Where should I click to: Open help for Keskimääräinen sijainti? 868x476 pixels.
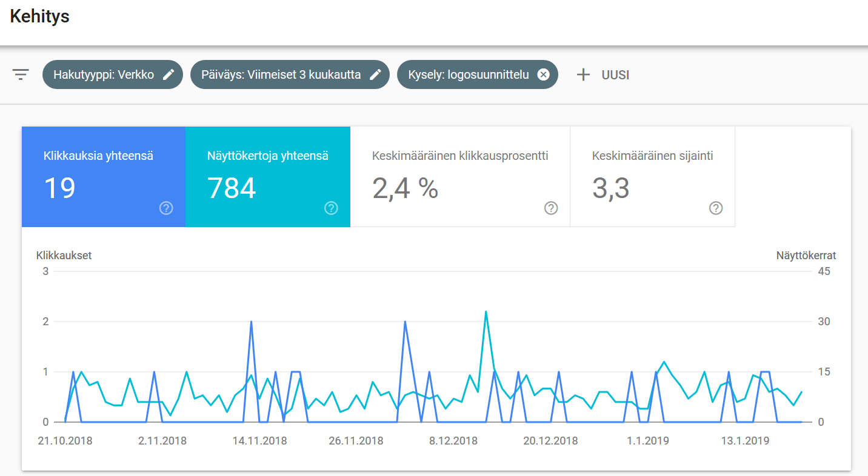[x=716, y=208]
